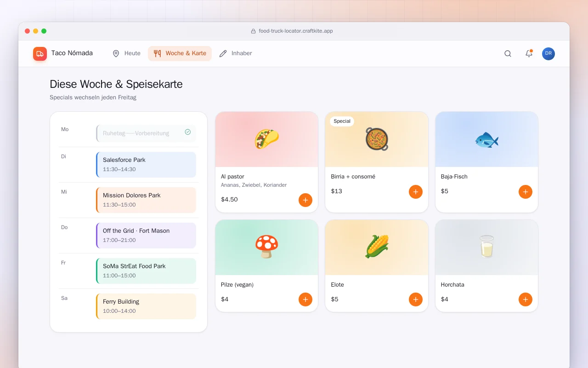The width and height of the screenshot is (588, 368).
Task: Click the Ananas, Zwiebel, Koriander description
Action: [254, 185]
